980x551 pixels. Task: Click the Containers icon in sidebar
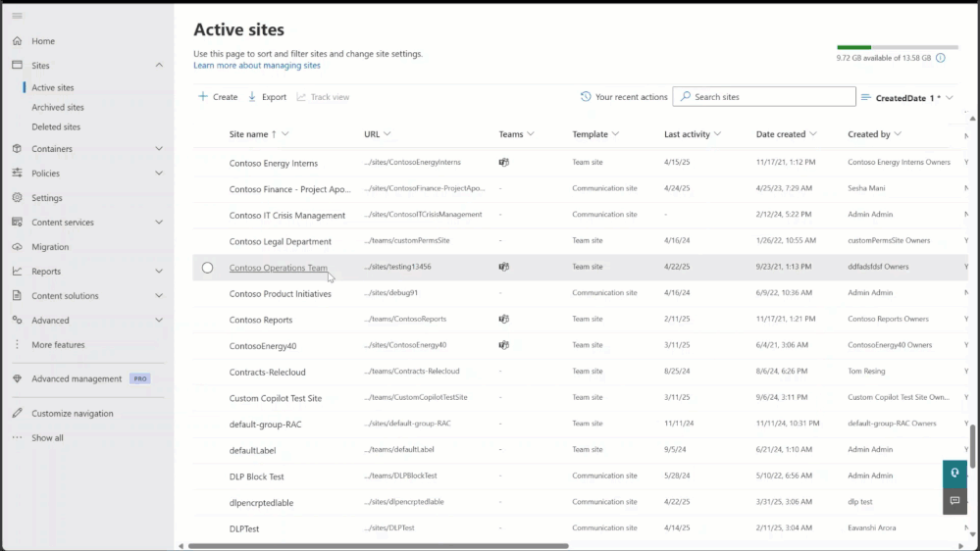click(x=17, y=149)
